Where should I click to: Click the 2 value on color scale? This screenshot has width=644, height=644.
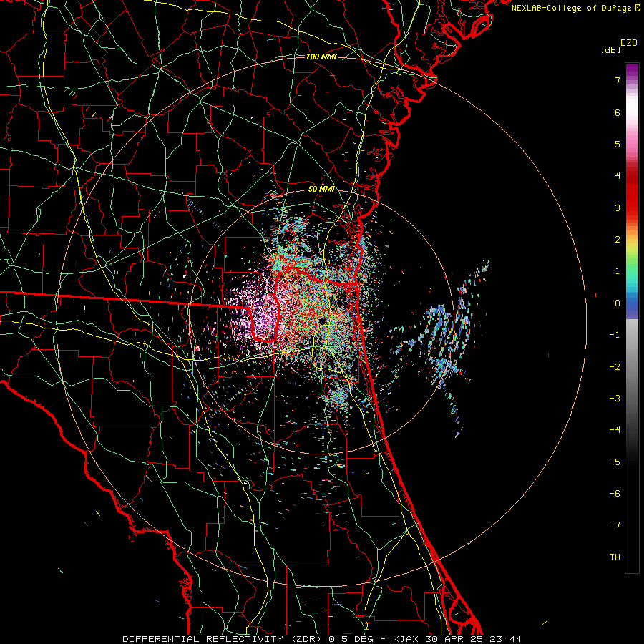(x=618, y=240)
